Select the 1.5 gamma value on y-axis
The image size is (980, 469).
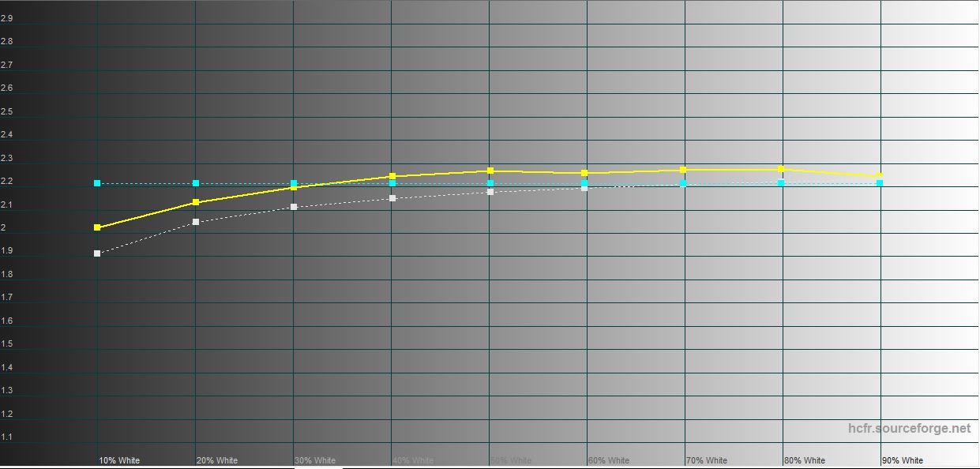click(x=6, y=344)
